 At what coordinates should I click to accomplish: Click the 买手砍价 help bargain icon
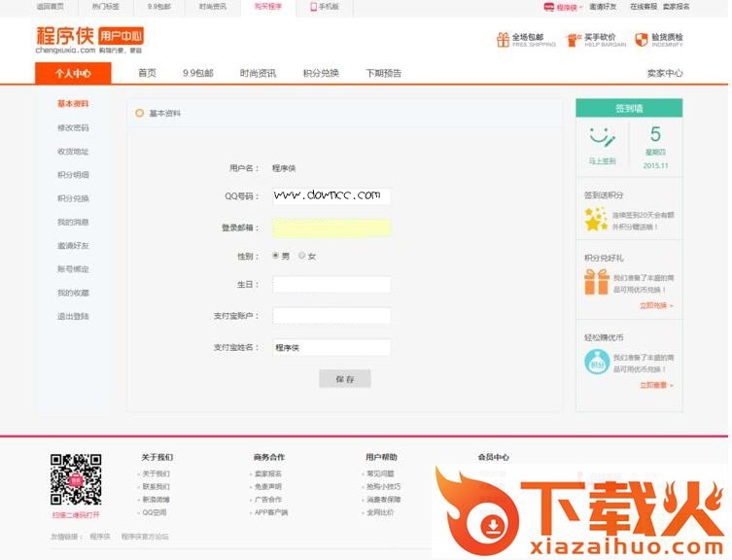(x=574, y=40)
